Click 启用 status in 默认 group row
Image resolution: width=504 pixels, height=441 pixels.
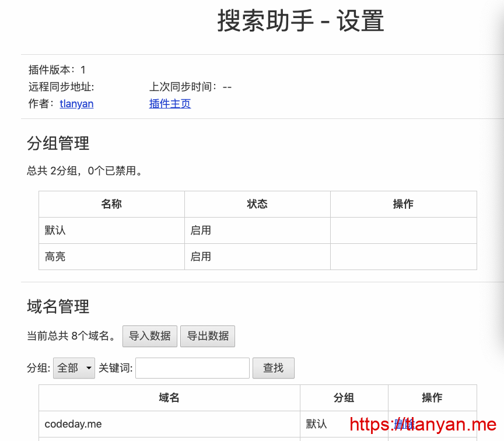[201, 230]
